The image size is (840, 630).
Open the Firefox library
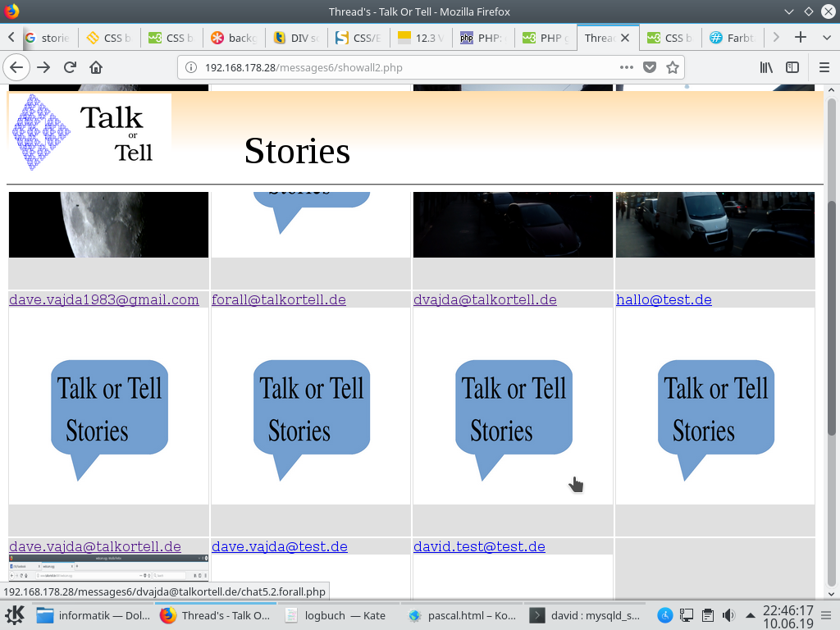pos(766,67)
